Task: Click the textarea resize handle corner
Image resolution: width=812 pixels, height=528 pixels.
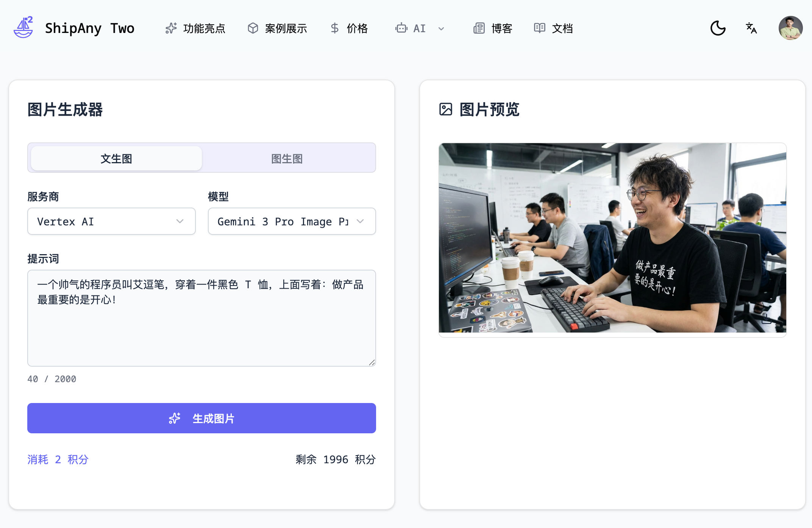Action: coord(372,362)
